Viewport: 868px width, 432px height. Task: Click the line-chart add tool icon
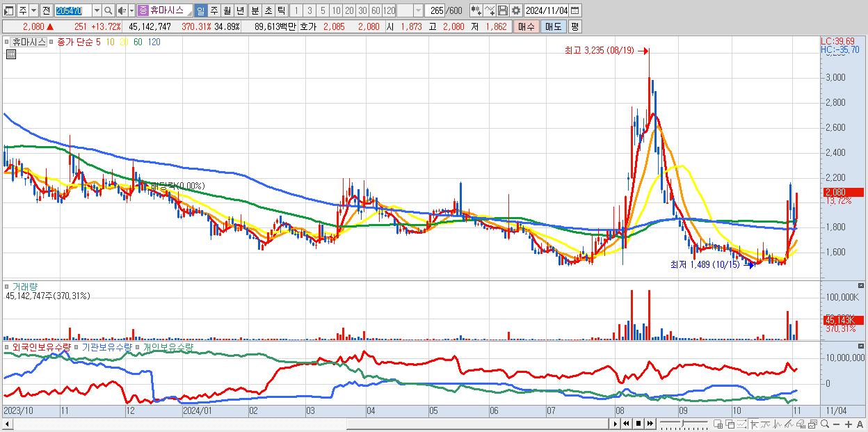coord(490,10)
